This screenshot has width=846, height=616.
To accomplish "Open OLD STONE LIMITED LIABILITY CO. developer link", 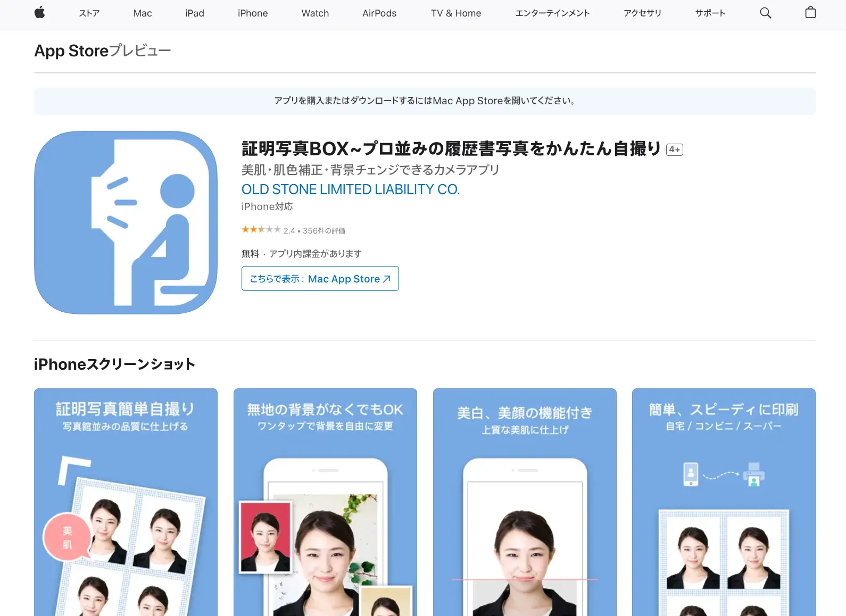I will [351, 189].
